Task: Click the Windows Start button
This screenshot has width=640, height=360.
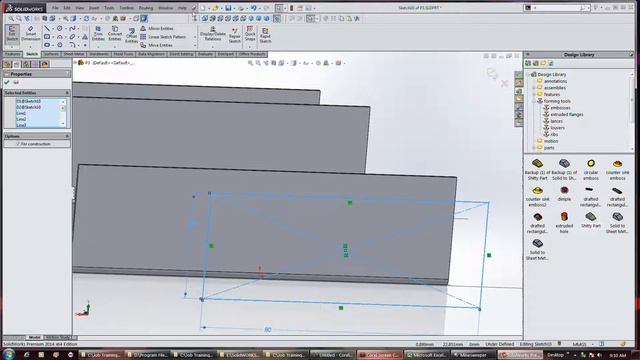Action: tap(8, 354)
